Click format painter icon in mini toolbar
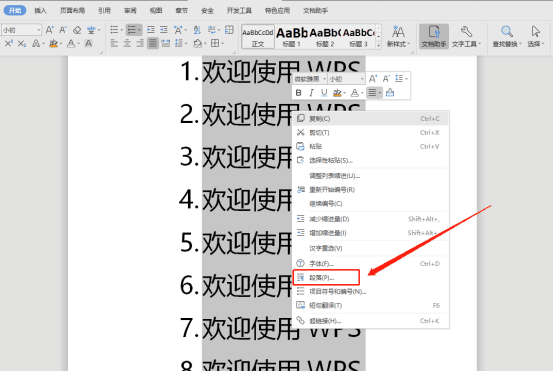Screen dimensions: 554x372 pos(390,93)
